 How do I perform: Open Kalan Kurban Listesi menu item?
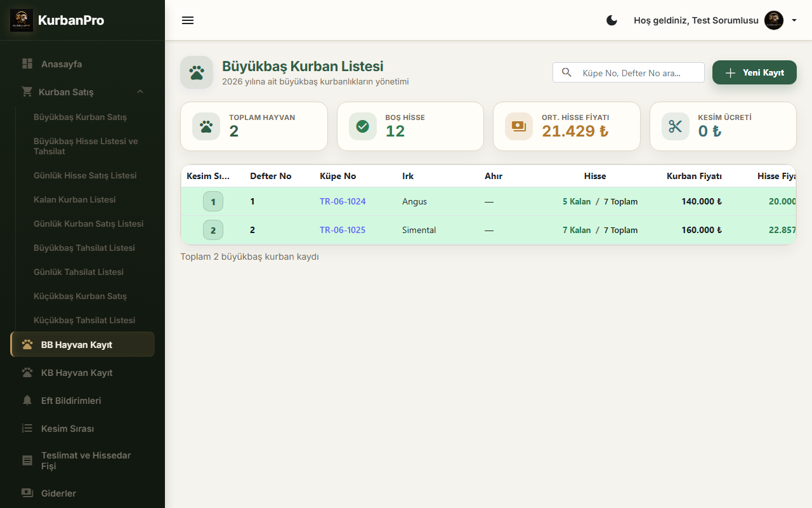click(74, 199)
